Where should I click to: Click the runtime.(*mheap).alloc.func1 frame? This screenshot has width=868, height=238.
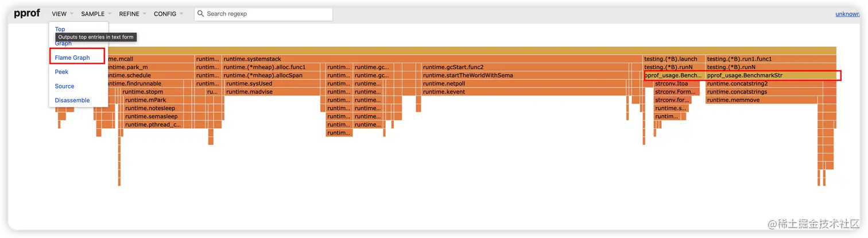coord(270,67)
